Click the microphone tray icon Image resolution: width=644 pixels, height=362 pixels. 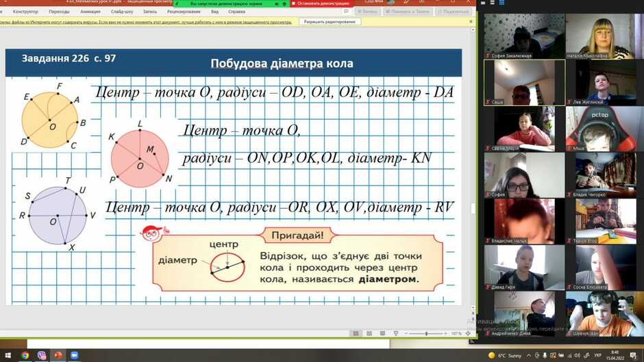pyautogui.click(x=545, y=355)
